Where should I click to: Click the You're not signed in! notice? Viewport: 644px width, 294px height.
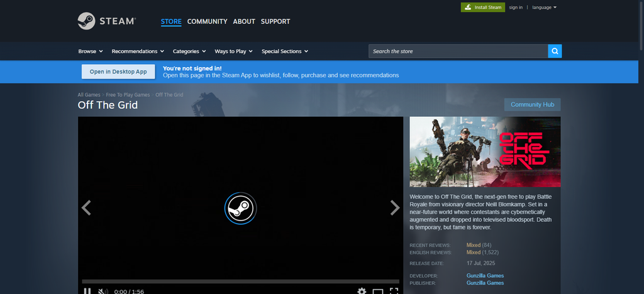coord(192,68)
